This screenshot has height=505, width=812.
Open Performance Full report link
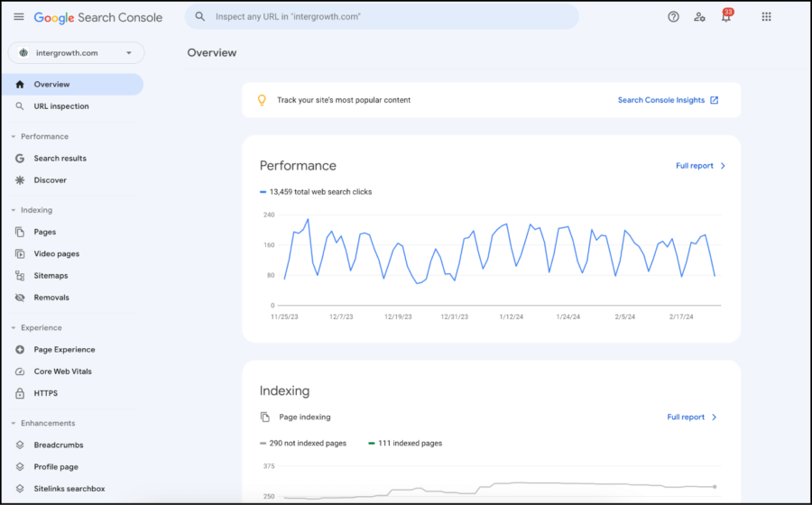point(695,166)
